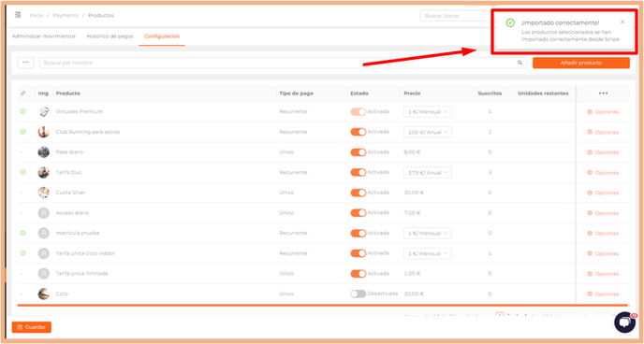Image resolution: width=644 pixels, height=344 pixels.
Task: Click the Guardar button
Action: coord(32,327)
